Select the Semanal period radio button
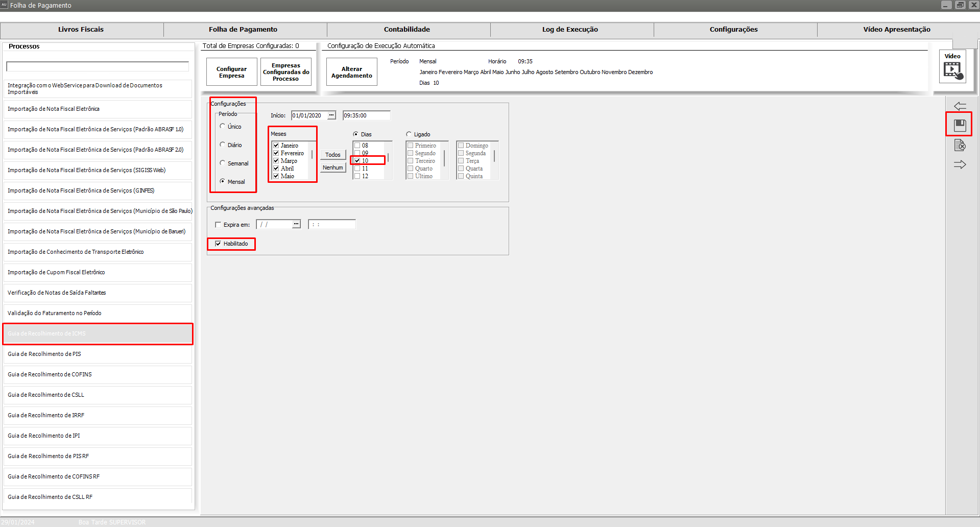Screen dimensions: 980x527 [x=222, y=163]
